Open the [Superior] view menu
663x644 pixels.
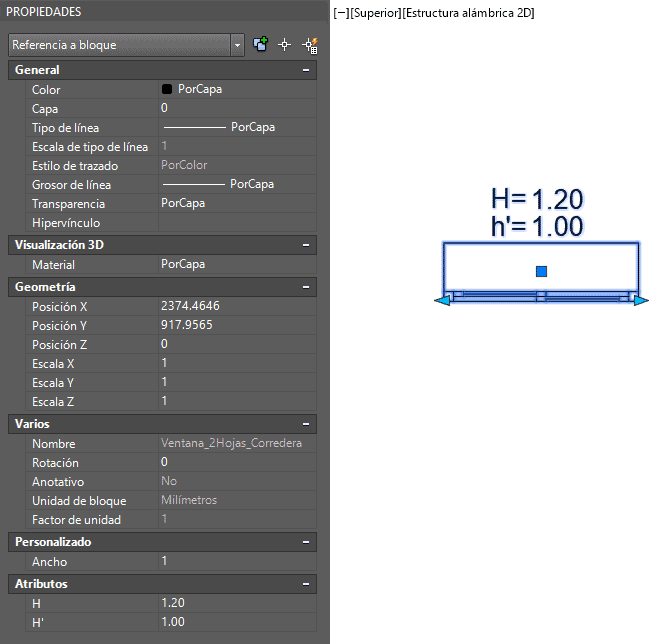(374, 14)
